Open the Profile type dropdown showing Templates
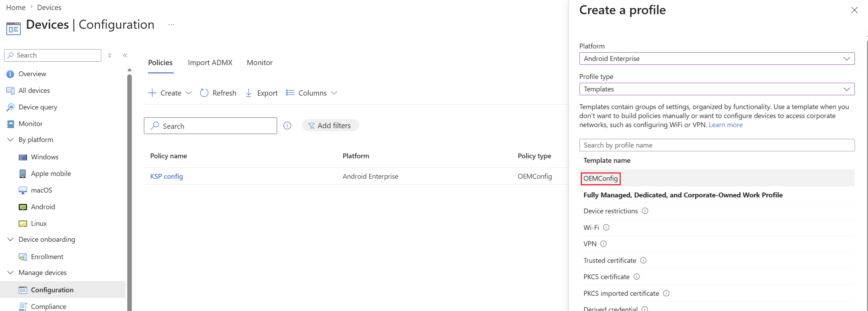The height and width of the screenshot is (311, 868). click(717, 89)
